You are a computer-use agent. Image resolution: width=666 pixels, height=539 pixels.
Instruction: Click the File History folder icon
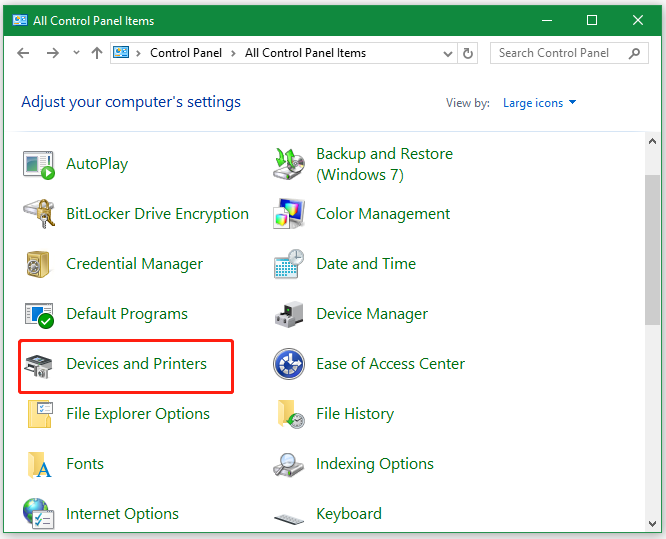pyautogui.click(x=291, y=414)
